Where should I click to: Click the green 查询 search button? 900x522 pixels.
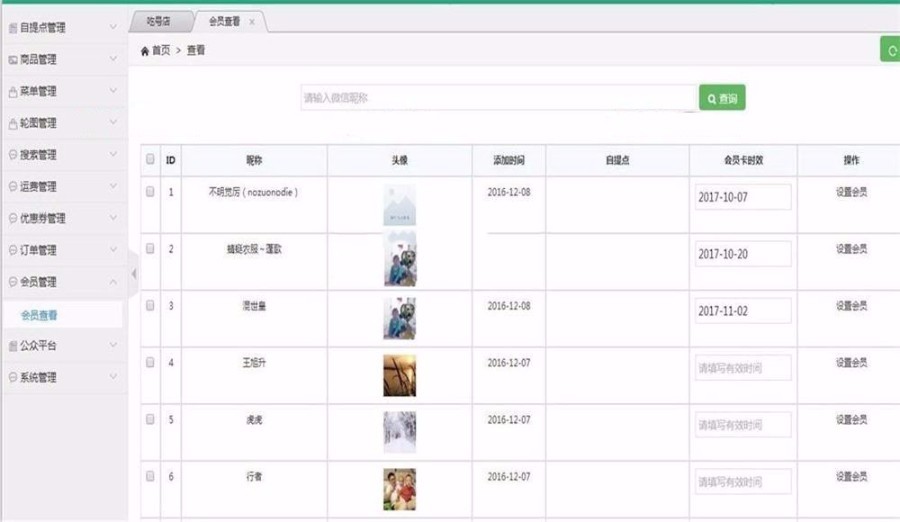722,98
